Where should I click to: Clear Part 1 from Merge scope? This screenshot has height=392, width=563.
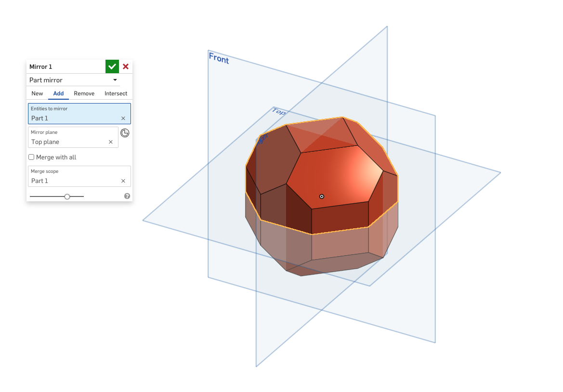pyautogui.click(x=123, y=181)
